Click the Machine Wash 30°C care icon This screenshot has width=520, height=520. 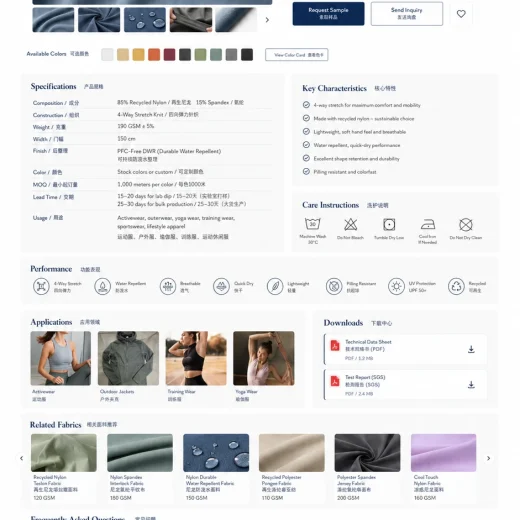[313, 224]
